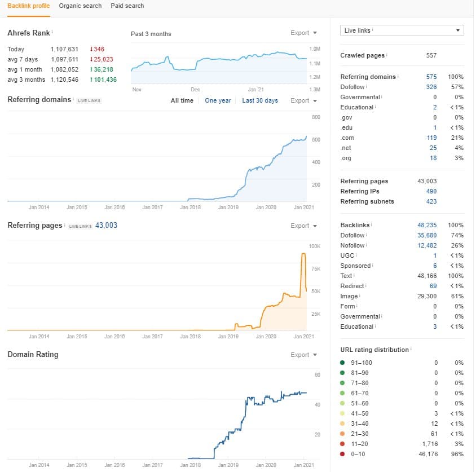Click info icon beside UGC label
This screenshot has width=476, height=472.
click(356, 255)
